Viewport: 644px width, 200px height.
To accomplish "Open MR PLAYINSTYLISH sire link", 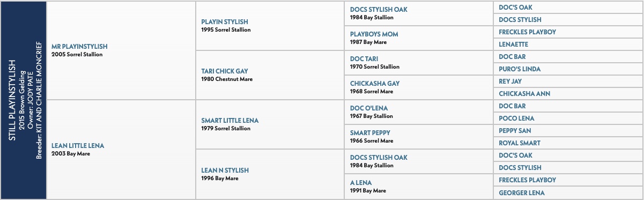I will pyautogui.click(x=79, y=46).
